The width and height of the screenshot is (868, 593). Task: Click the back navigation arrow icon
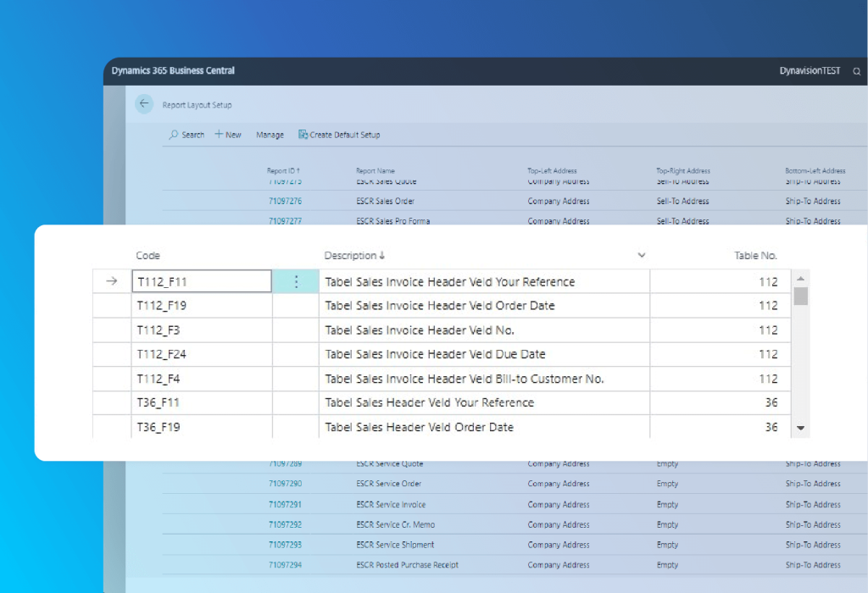pos(143,103)
